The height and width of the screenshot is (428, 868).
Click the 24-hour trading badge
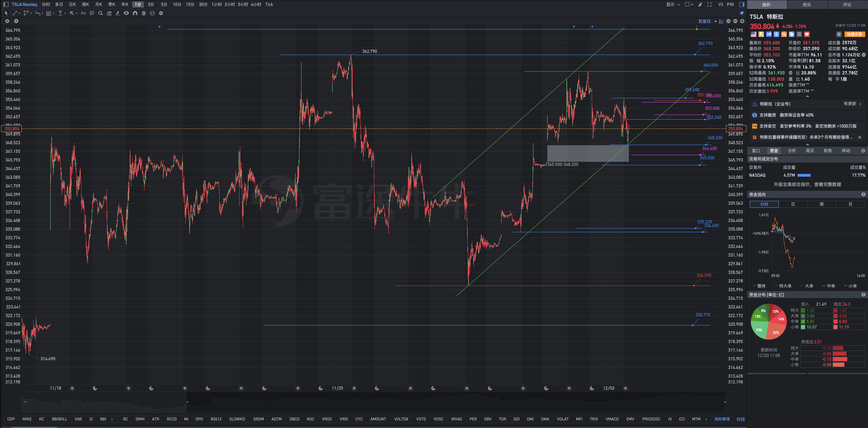point(769,34)
